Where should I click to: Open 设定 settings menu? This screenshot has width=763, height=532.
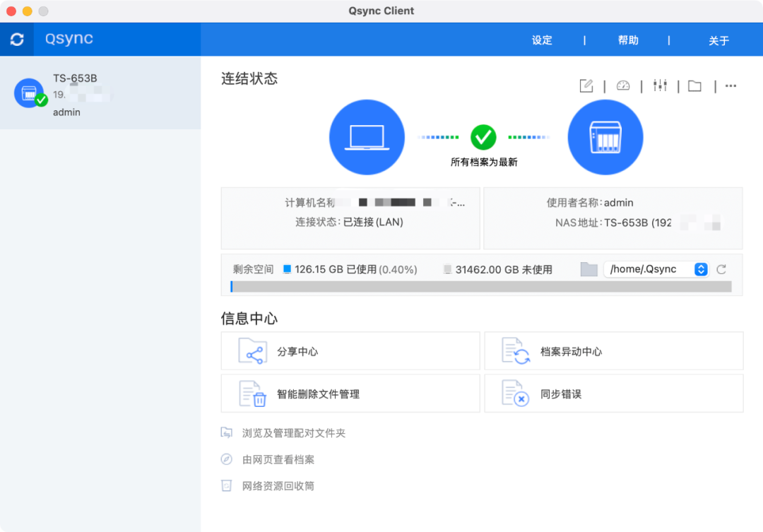542,40
